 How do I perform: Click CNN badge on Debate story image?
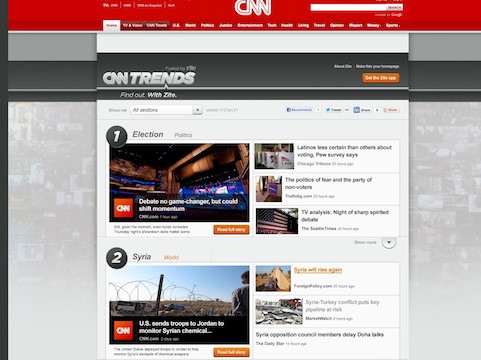123,208
